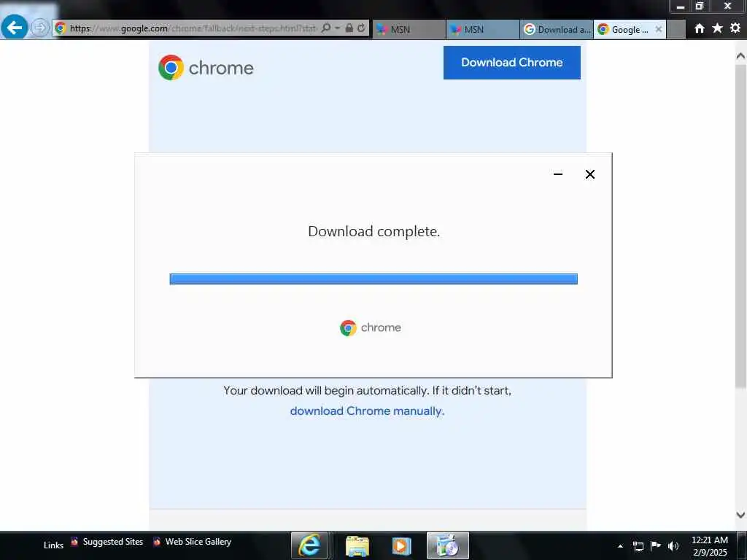Close the Google ... tab
747x560 pixels.
pyautogui.click(x=659, y=29)
